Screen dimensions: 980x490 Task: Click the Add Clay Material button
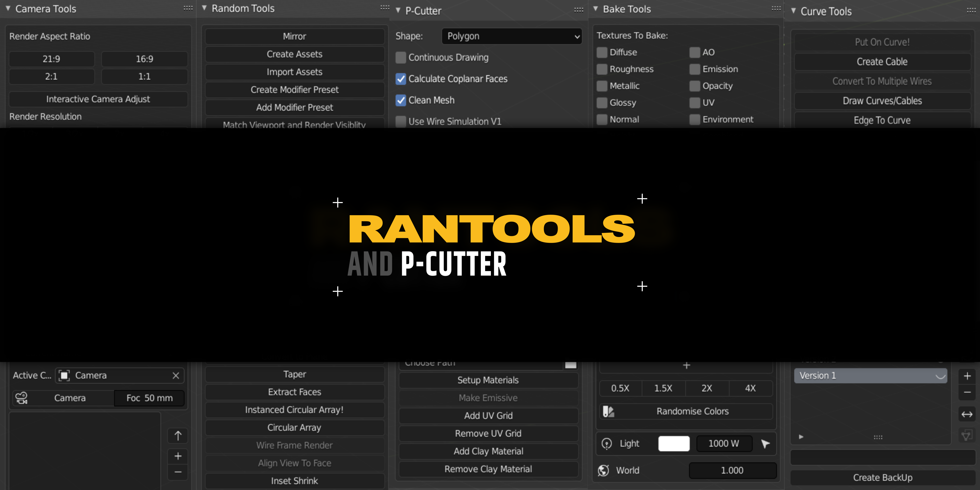coord(488,451)
